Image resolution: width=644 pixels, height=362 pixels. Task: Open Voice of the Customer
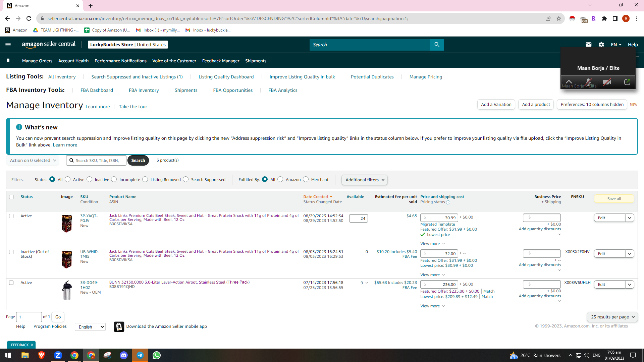[174, 61]
